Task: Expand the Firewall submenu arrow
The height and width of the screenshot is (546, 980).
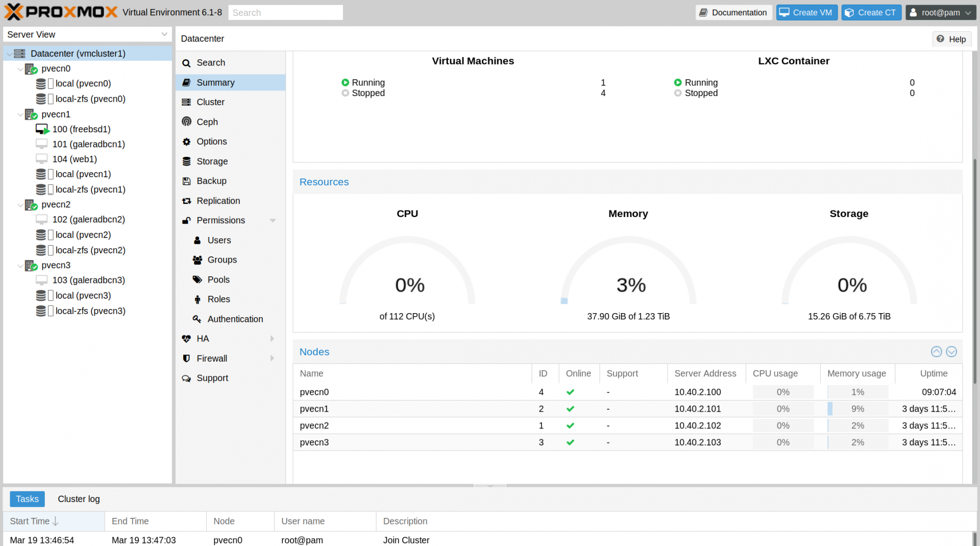Action: [273, 359]
